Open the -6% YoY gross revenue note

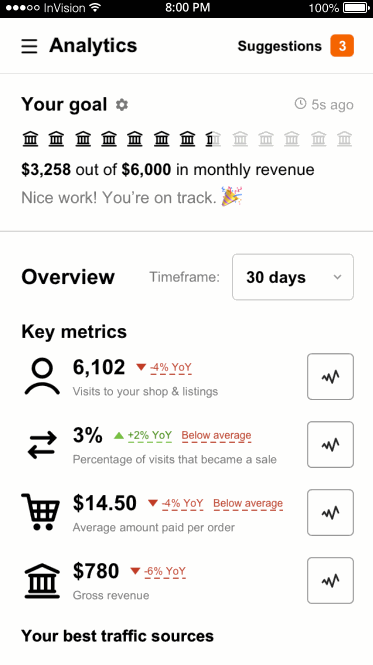165,571
